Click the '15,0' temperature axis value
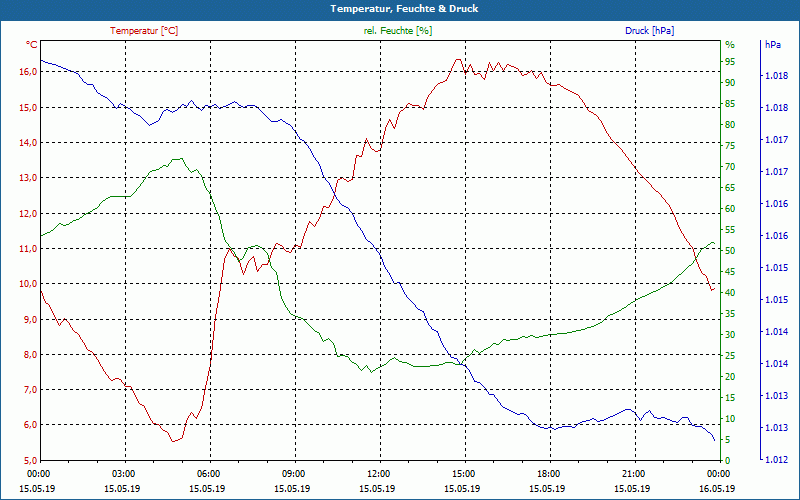 28,107
